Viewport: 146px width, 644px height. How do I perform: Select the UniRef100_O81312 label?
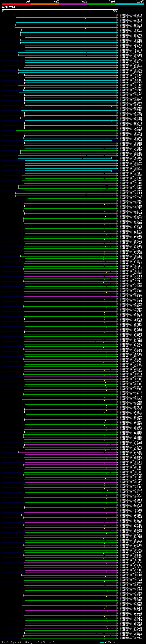pyautogui.click(x=131, y=58)
